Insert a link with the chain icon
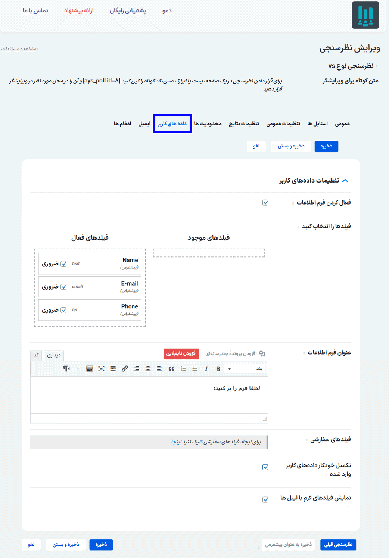This screenshot has height=558, width=392. [125, 369]
